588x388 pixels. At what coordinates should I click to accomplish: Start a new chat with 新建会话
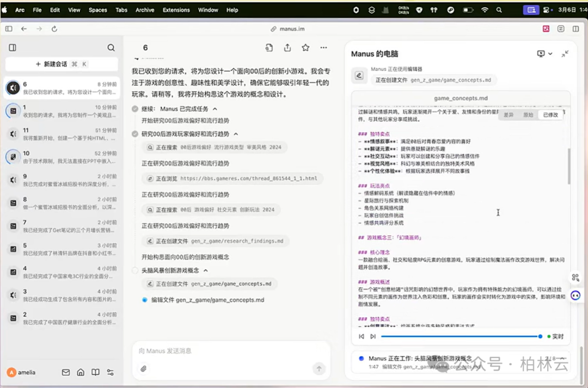click(x=62, y=64)
